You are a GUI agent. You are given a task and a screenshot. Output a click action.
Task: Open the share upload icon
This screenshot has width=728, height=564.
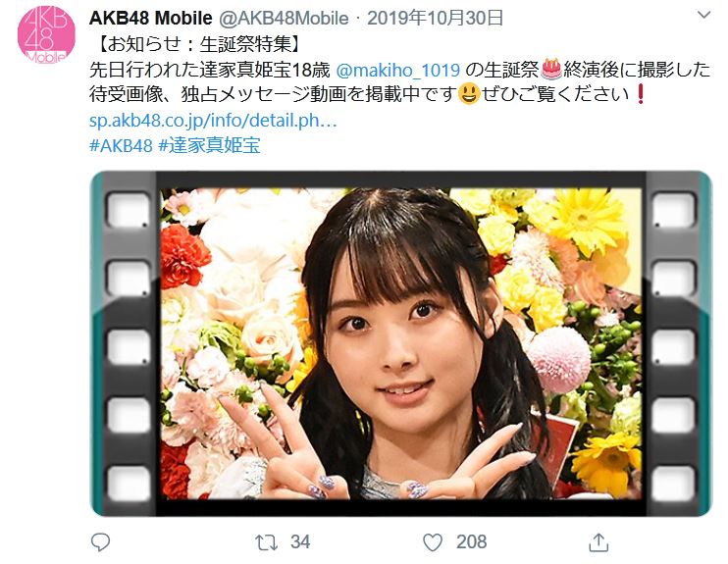[598, 542]
